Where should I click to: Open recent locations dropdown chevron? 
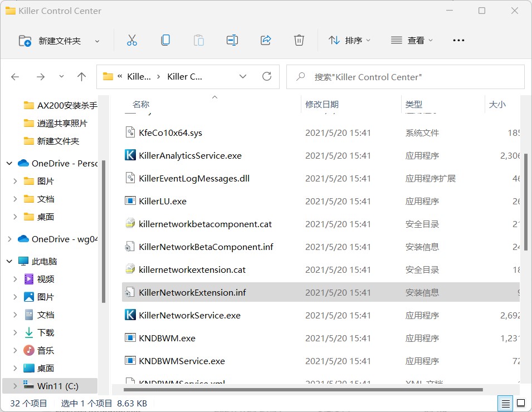tap(61, 76)
